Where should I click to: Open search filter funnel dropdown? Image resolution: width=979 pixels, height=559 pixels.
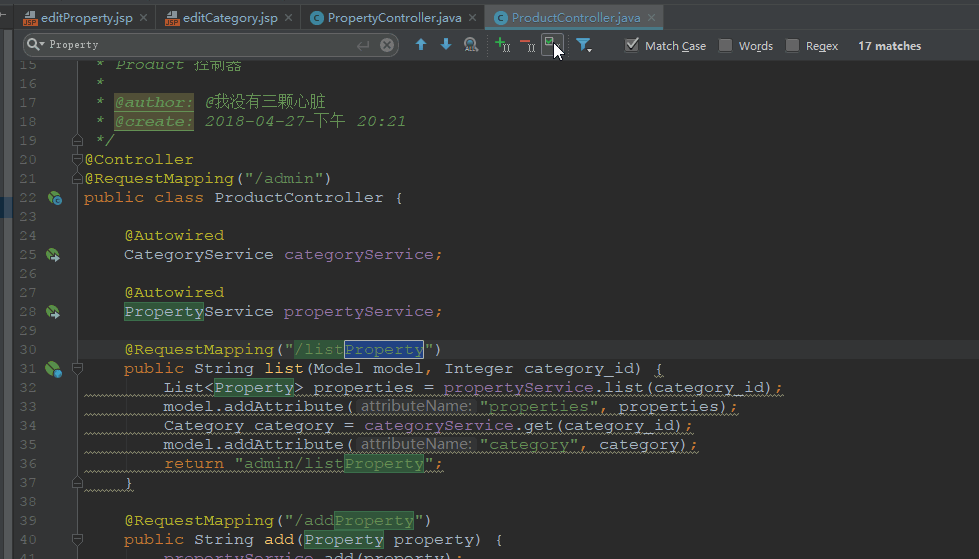[x=584, y=45]
